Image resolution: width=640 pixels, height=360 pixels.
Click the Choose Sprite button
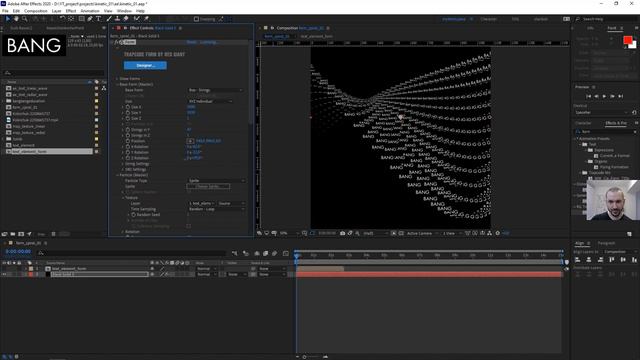[x=208, y=187]
